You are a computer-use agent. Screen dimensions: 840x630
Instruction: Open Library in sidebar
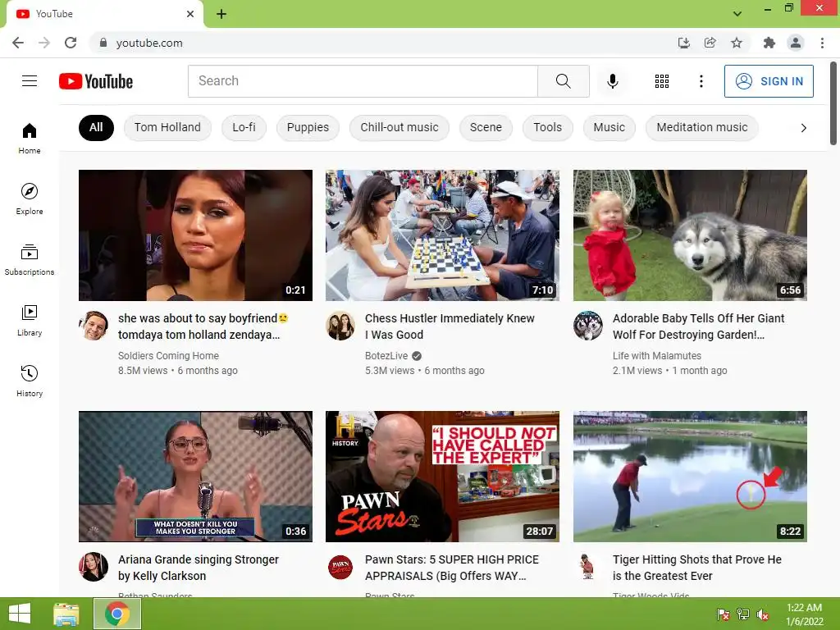pyautogui.click(x=30, y=321)
